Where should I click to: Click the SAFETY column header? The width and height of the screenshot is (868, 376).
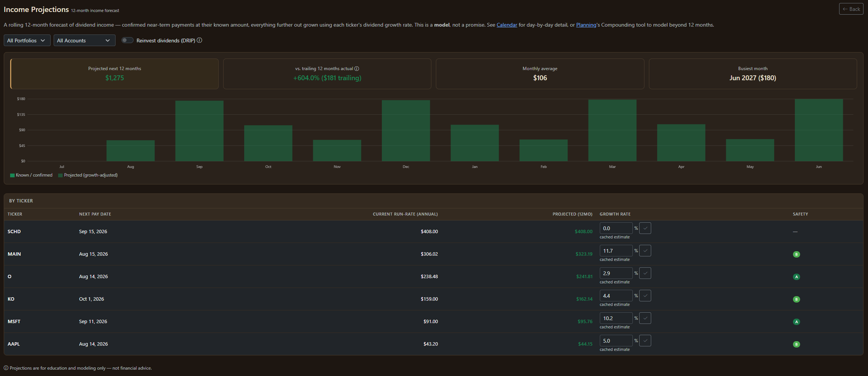800,214
